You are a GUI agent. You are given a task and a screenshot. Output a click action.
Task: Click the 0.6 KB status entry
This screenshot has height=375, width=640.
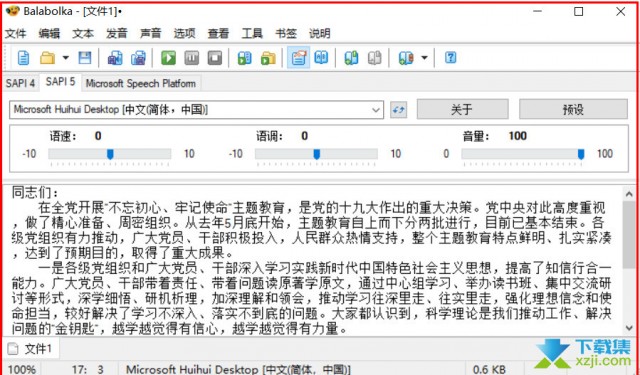coord(490,370)
